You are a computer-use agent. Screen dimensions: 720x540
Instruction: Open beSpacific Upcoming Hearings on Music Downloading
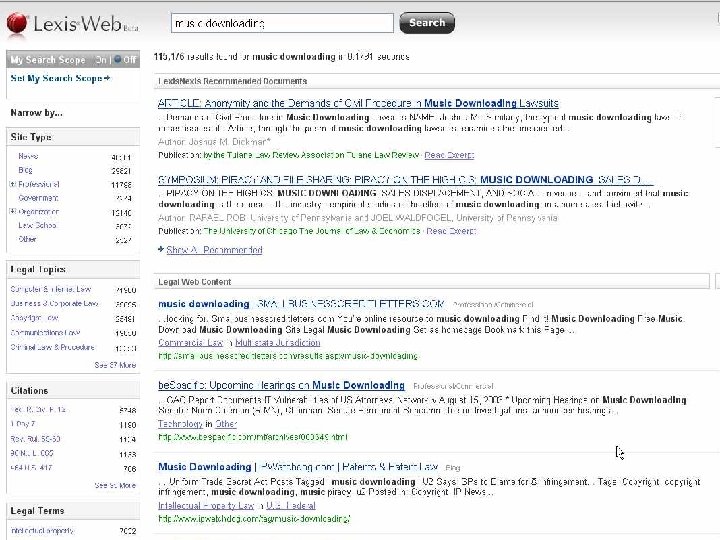coord(281,385)
